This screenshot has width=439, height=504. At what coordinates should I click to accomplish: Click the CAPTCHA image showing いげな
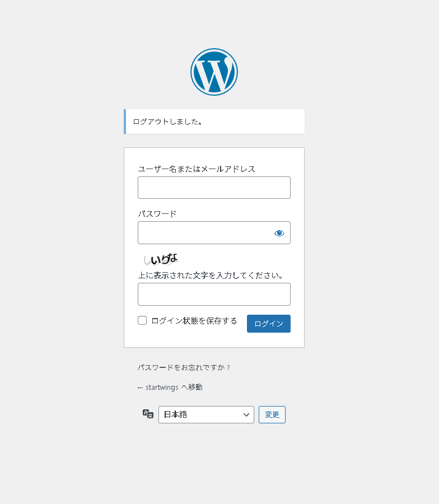coord(161,259)
